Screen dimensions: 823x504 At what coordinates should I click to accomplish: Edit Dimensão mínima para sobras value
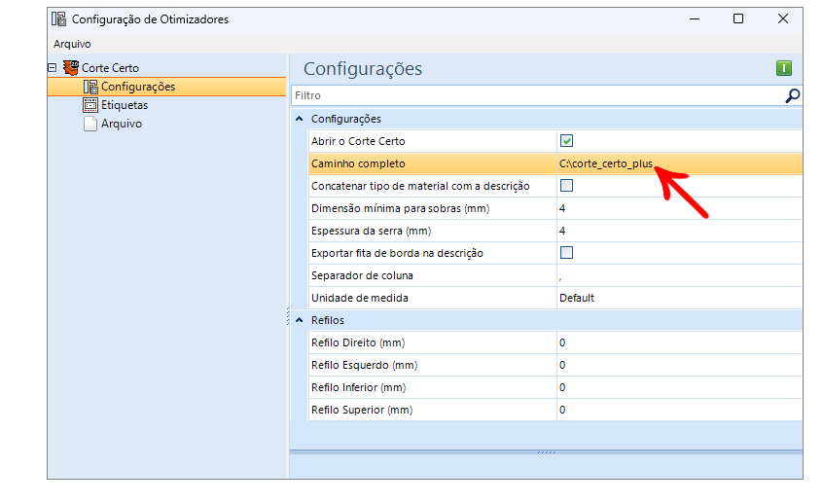(680, 208)
